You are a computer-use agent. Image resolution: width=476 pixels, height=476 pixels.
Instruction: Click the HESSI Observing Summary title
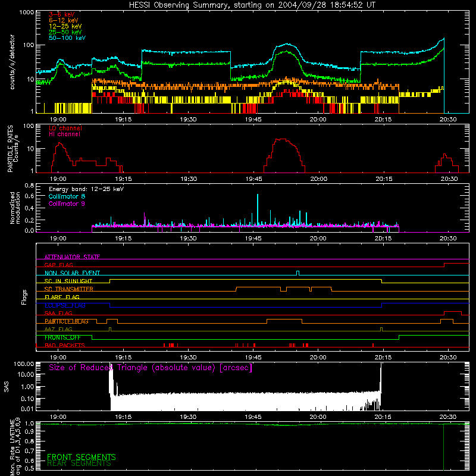[252, 5]
